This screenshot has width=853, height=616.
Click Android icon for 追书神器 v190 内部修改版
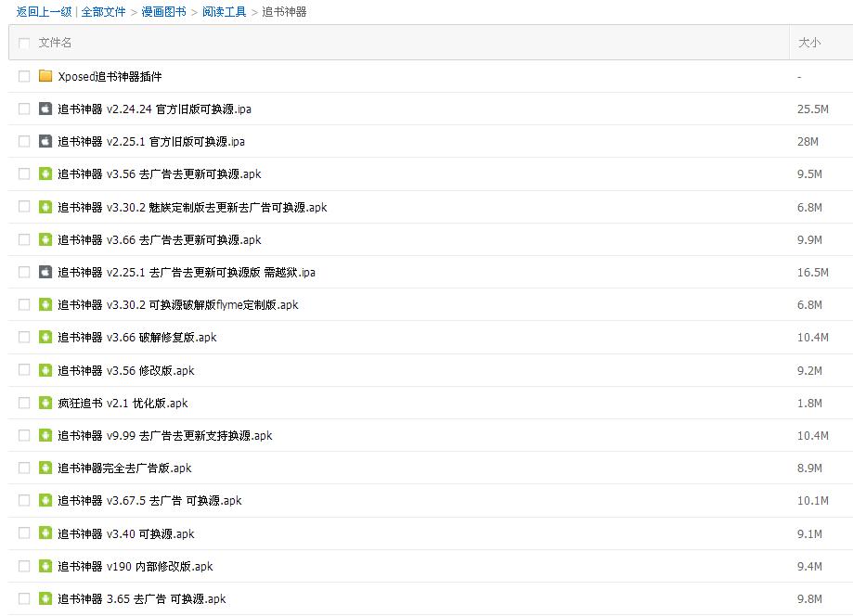(45, 566)
